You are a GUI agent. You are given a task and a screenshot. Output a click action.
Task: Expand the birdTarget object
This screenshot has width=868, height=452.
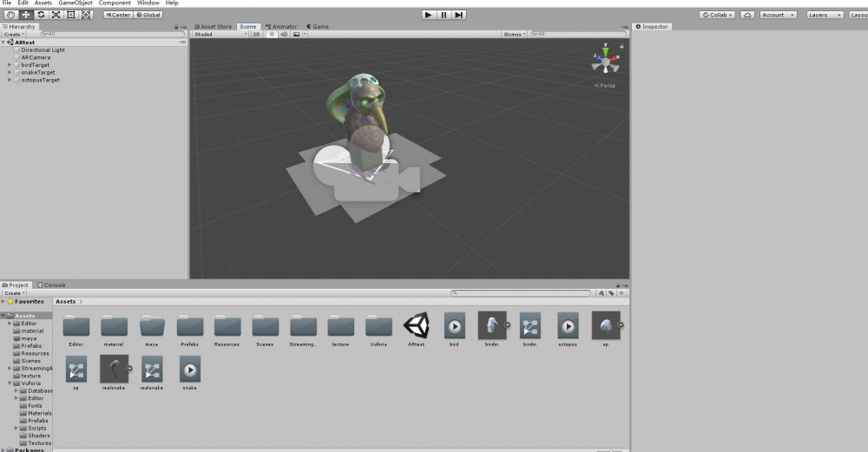10,65
